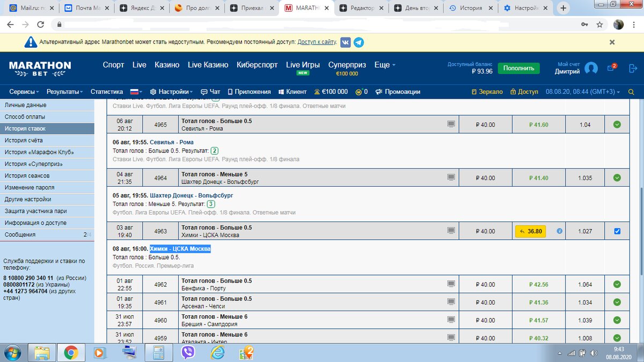Open highlighted Химки - ЦСКА Москва link
The image size is (644, 362).
tap(180, 249)
